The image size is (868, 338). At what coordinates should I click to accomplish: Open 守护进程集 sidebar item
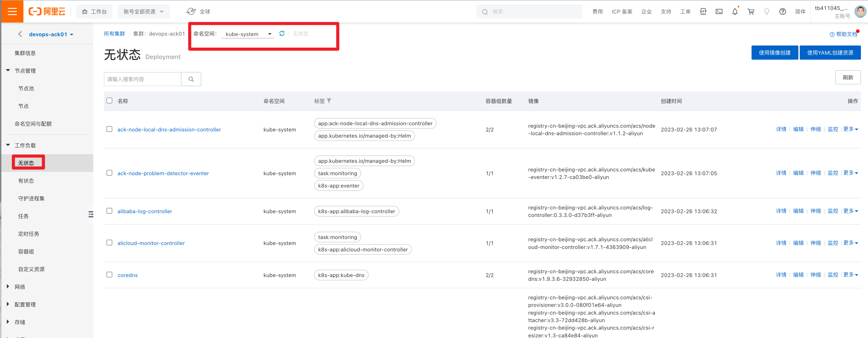coord(31,198)
